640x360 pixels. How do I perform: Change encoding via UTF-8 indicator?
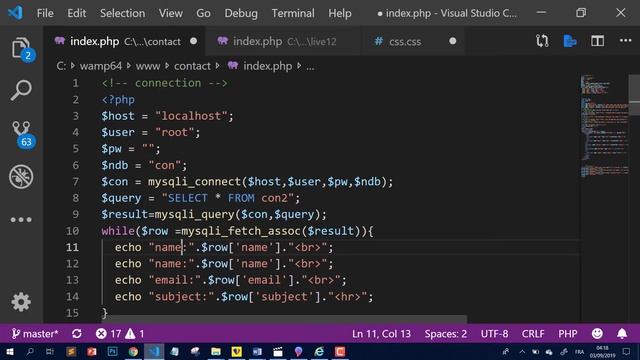click(x=494, y=334)
